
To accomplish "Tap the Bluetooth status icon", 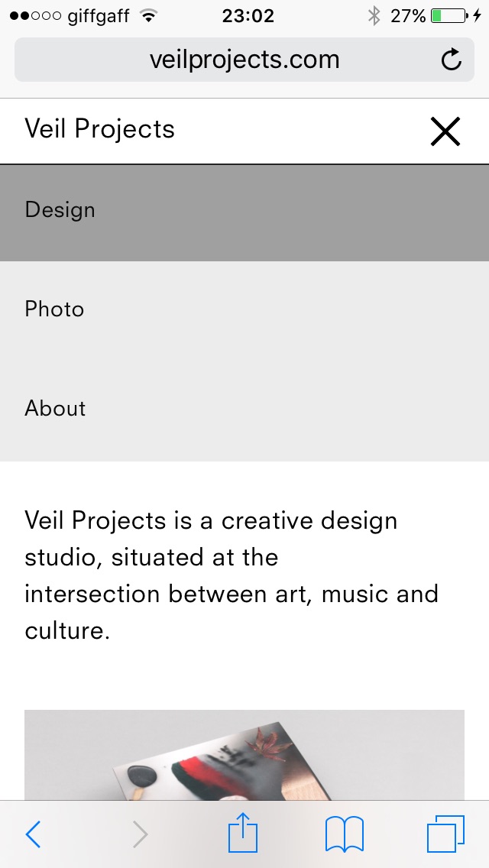I will tap(374, 15).
